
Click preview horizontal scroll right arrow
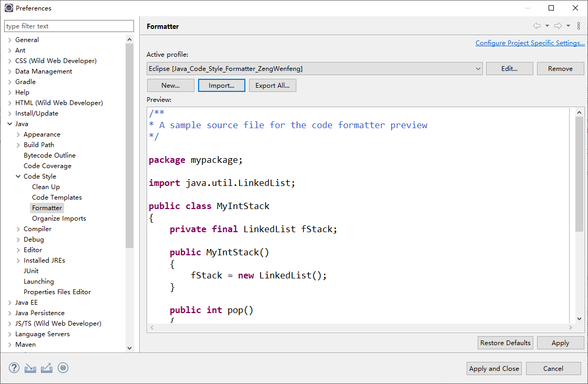point(570,327)
